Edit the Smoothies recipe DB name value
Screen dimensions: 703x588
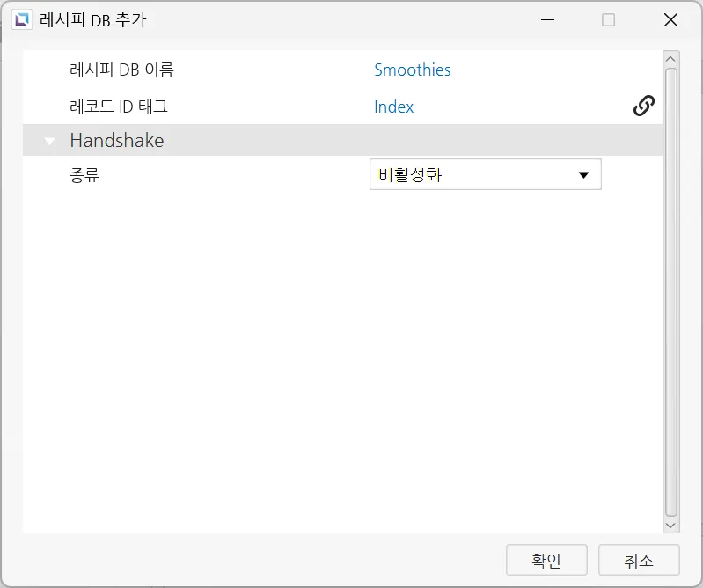tap(412, 70)
